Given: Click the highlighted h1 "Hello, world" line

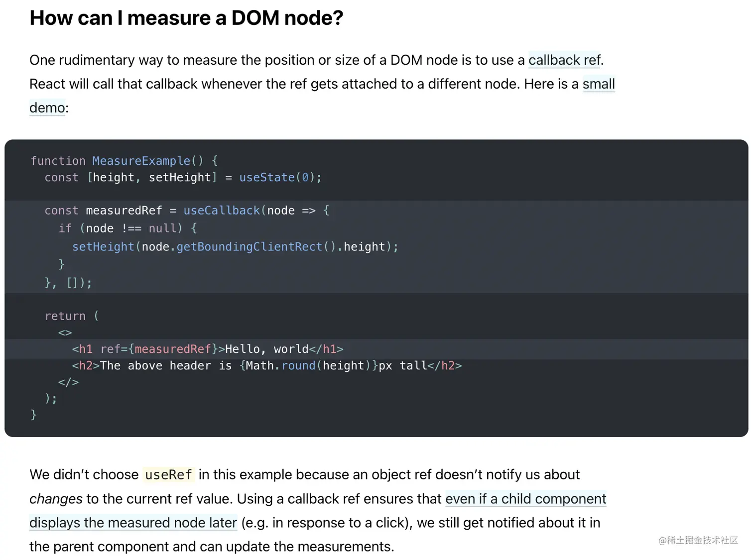Looking at the screenshot, I should (x=207, y=349).
